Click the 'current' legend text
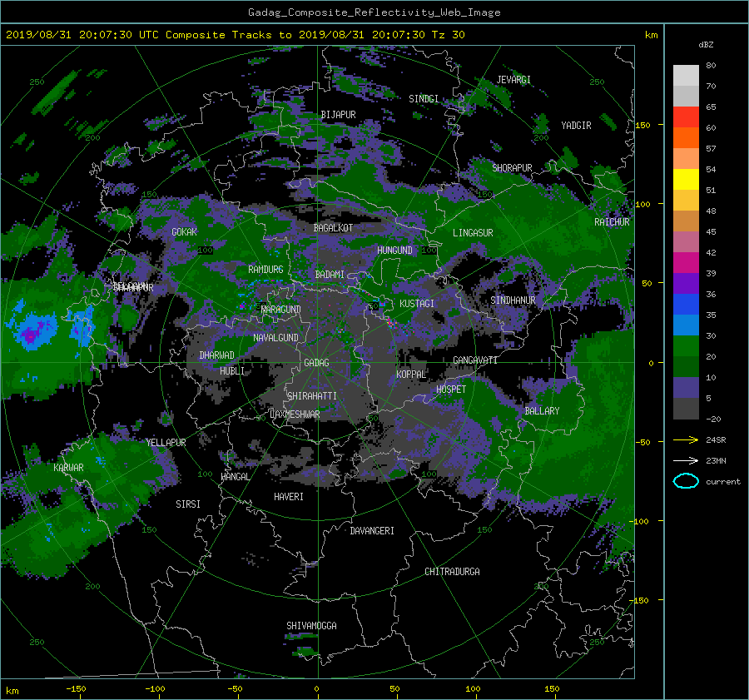Image resolution: width=749 pixels, height=700 pixels. click(723, 482)
